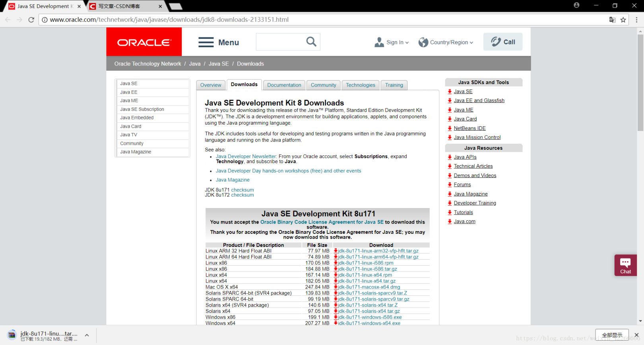Click the Oracle logo

point(144,42)
